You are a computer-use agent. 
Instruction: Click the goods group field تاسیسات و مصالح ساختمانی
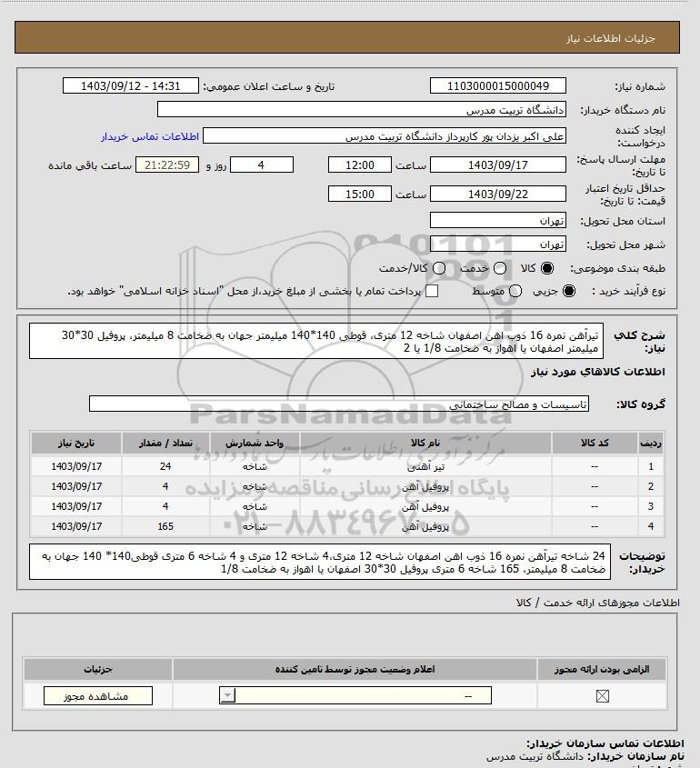tap(339, 404)
